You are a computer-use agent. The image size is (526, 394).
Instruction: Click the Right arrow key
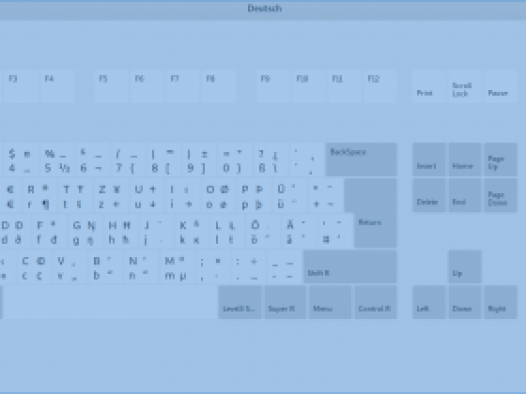pyautogui.click(x=501, y=302)
